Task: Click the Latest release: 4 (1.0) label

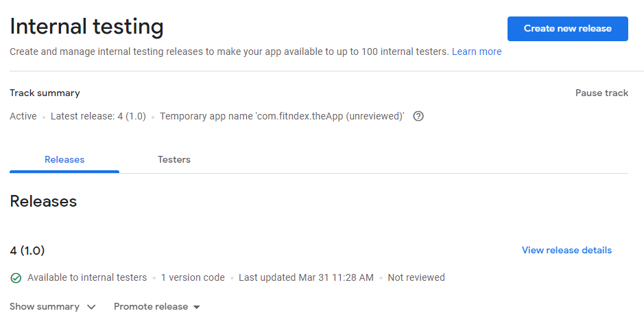Action: pyautogui.click(x=98, y=116)
